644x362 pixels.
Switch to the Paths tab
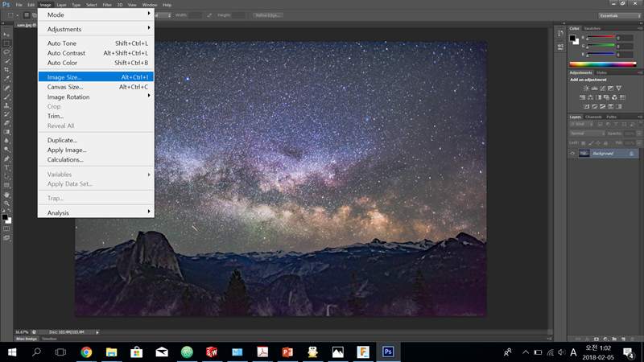[x=611, y=117]
